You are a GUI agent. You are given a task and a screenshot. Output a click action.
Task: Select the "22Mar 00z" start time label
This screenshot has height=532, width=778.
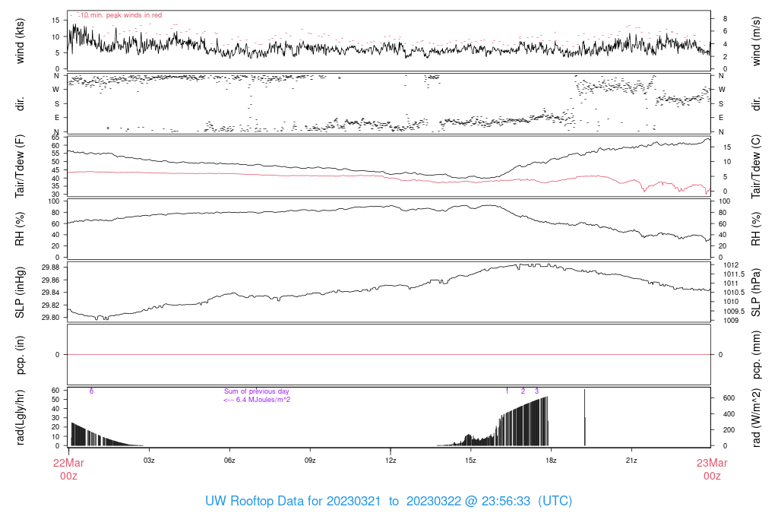coord(68,469)
